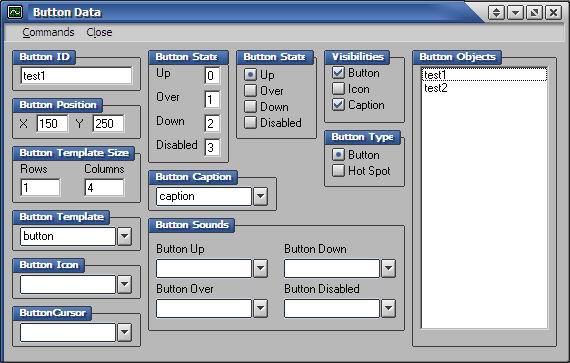Image resolution: width=570 pixels, height=363 pixels.
Task: Click the diagonal-arrow resize title bar icon
Action: pyautogui.click(x=534, y=13)
